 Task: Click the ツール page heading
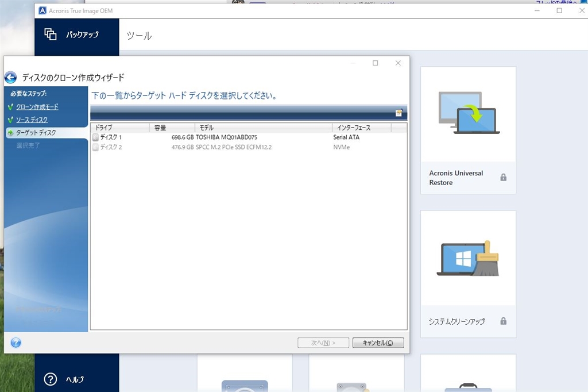coord(139,36)
